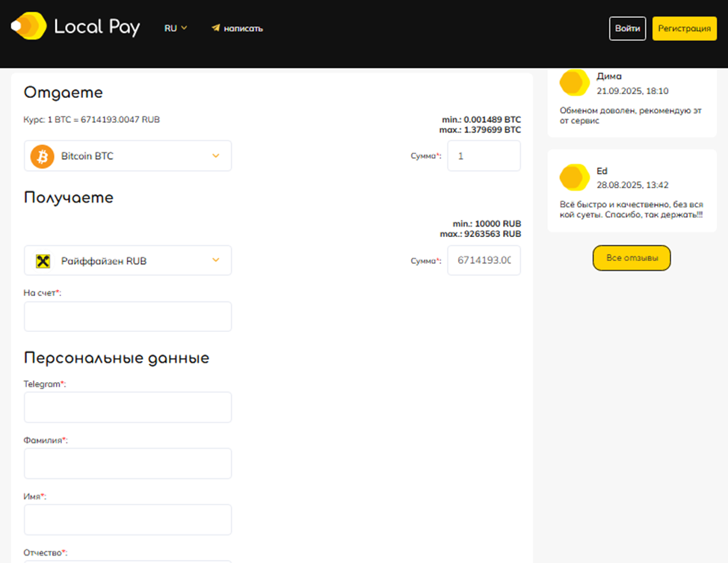This screenshot has height=563, width=728.
Task: Click the min.: 0.001489 BTC text
Action: coord(481,120)
